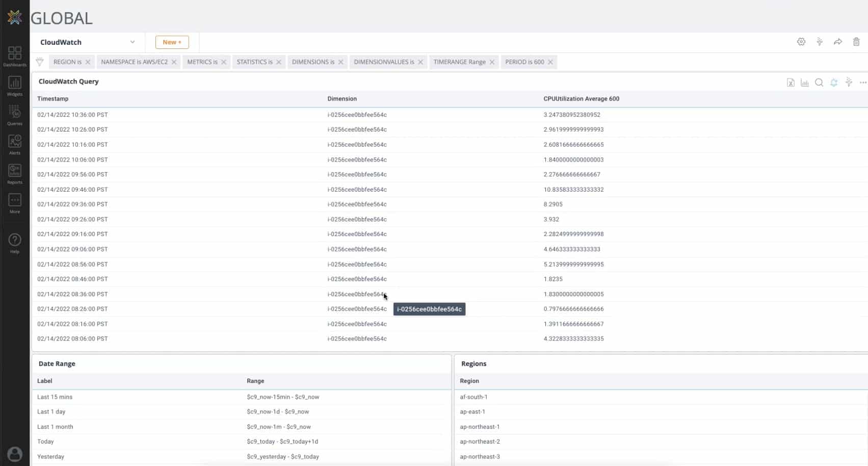This screenshot has width=868, height=466.
Task: Open dashboard settings gear
Action: [801, 42]
